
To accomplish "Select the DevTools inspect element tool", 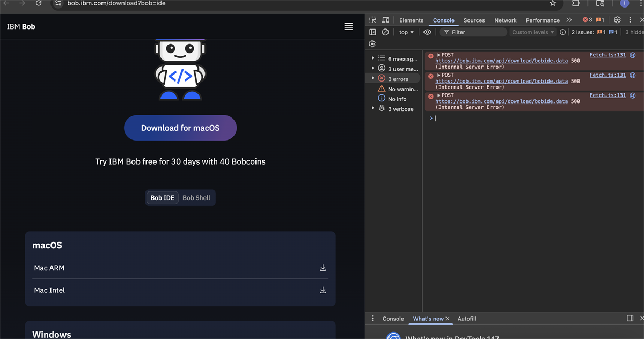I will pyautogui.click(x=373, y=20).
